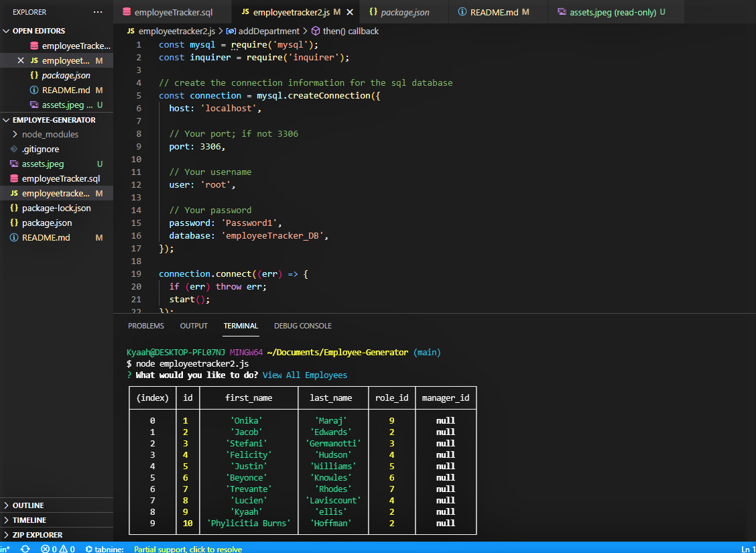Show the PROBLEMS panel tab
The width and height of the screenshot is (756, 553).
146,326
